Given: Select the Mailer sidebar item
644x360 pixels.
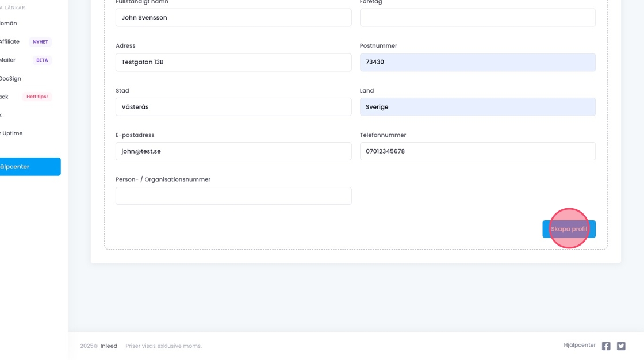Looking at the screenshot, I should pos(8,60).
